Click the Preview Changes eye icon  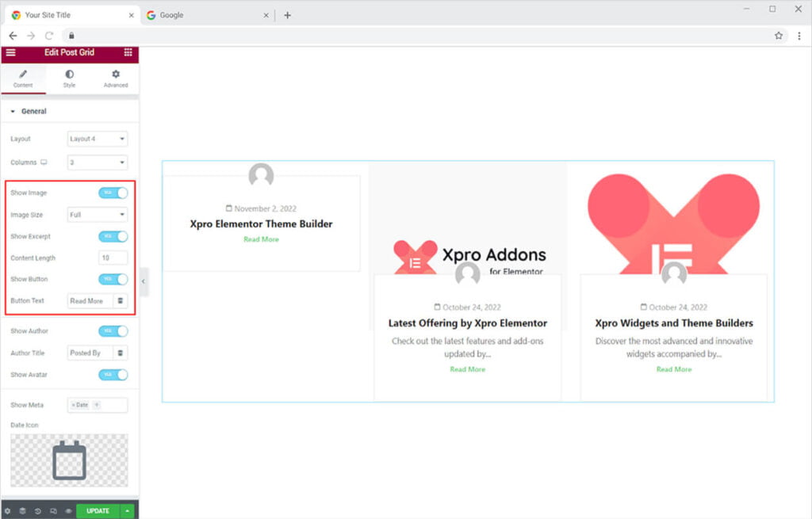pyautogui.click(x=68, y=511)
